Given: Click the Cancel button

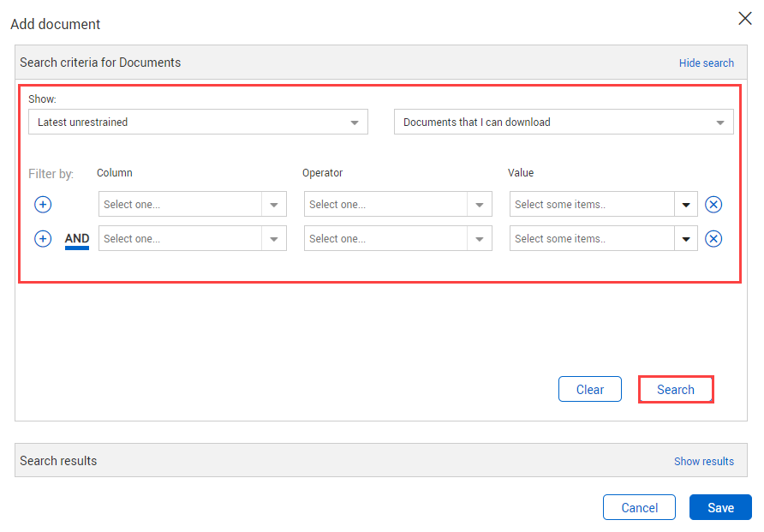Looking at the screenshot, I should tap(639, 508).
